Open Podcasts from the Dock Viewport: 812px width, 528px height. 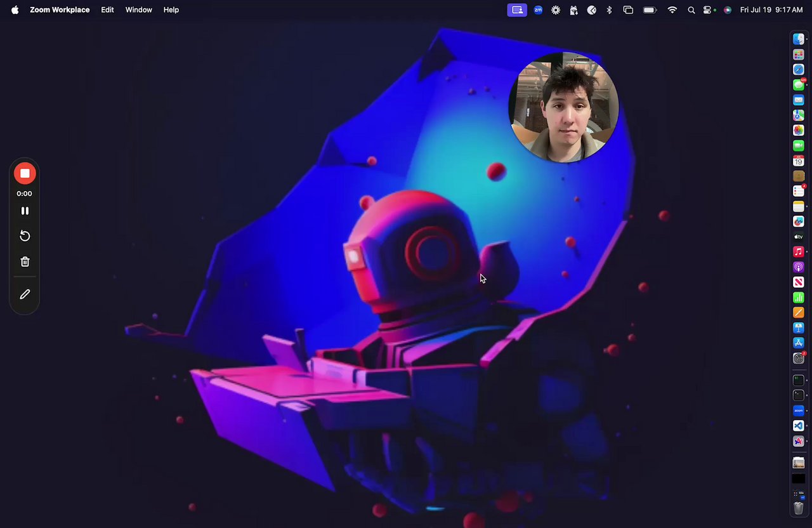799,267
